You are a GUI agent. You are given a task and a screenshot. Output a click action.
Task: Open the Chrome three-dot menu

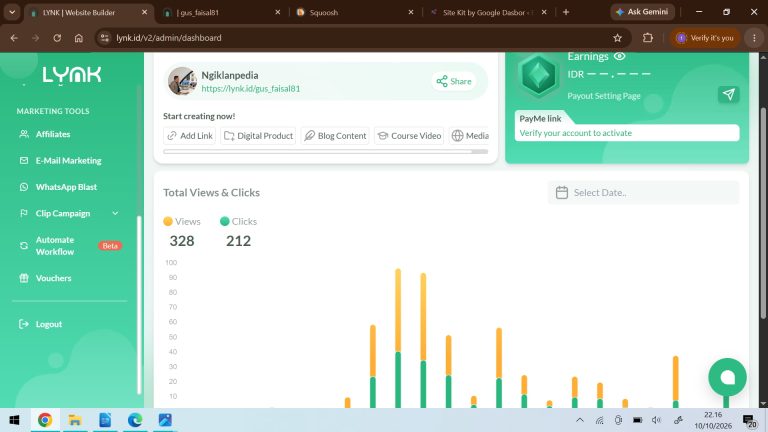(754, 38)
